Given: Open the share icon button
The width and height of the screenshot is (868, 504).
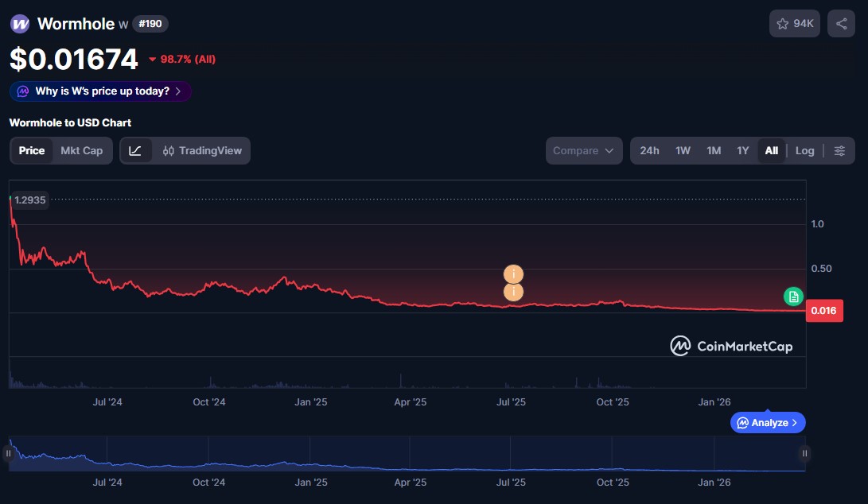Looking at the screenshot, I should point(841,24).
